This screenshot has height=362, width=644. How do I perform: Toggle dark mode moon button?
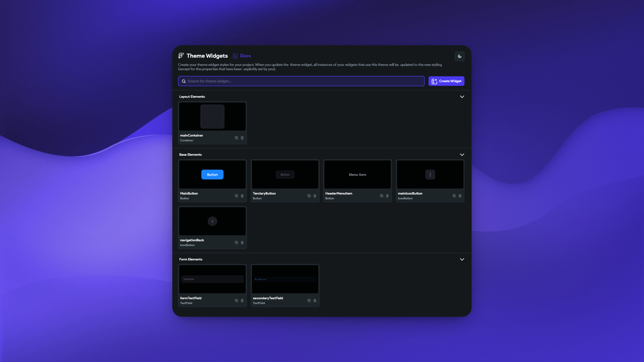pos(459,56)
